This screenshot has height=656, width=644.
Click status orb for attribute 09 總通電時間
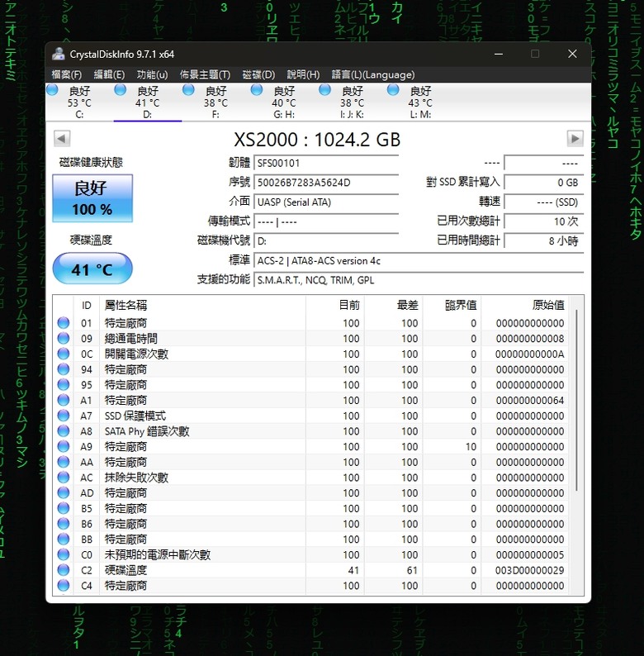point(64,338)
